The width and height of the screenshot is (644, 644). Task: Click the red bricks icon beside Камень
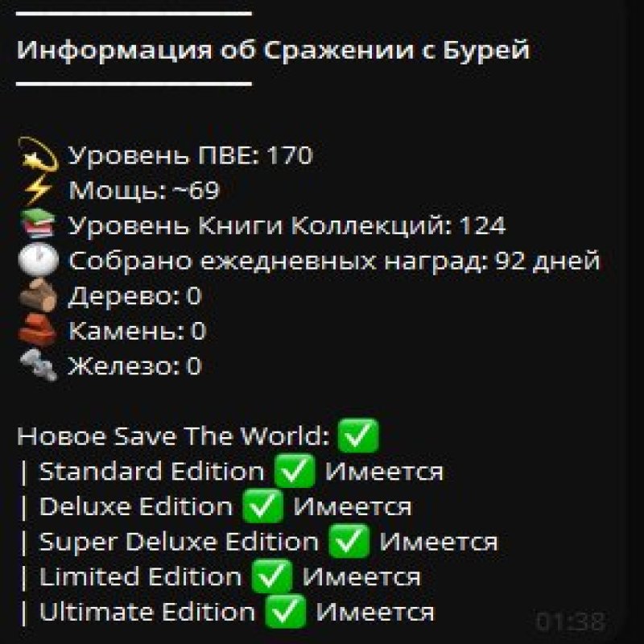click(37, 330)
